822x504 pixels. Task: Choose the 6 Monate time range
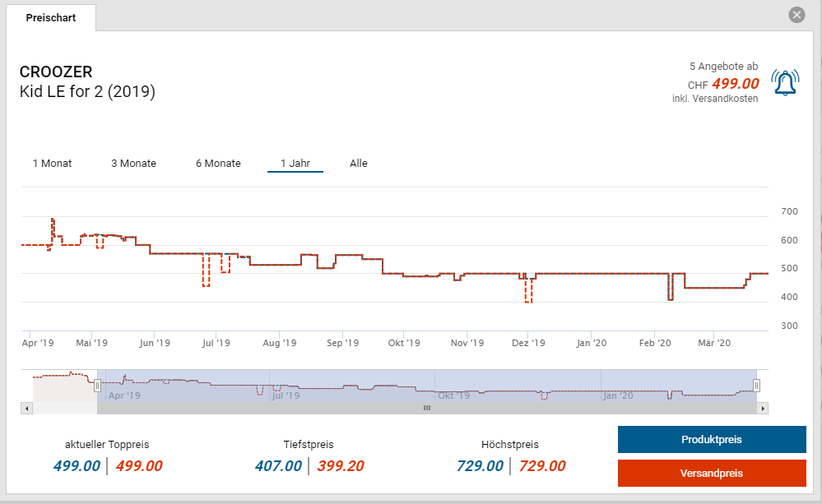click(x=218, y=164)
